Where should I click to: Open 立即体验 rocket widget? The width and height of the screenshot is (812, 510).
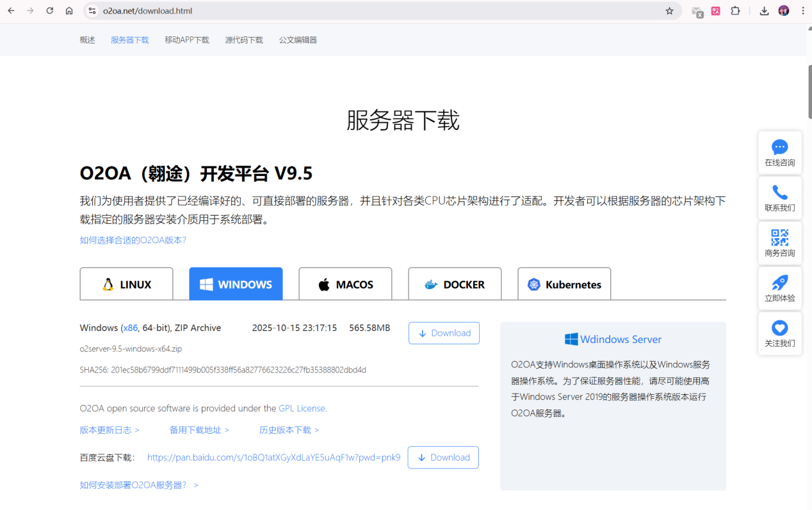tap(779, 289)
